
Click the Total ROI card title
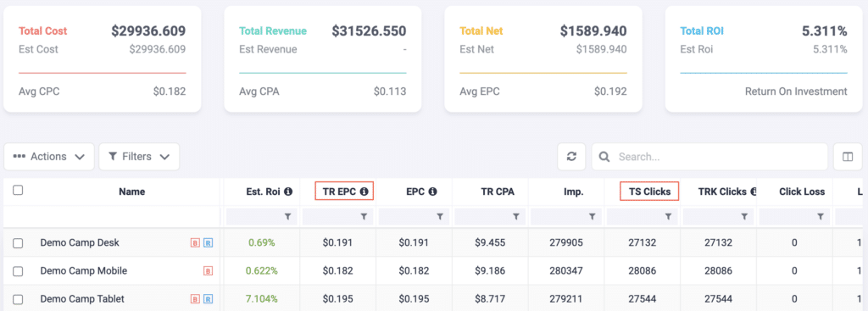701,31
